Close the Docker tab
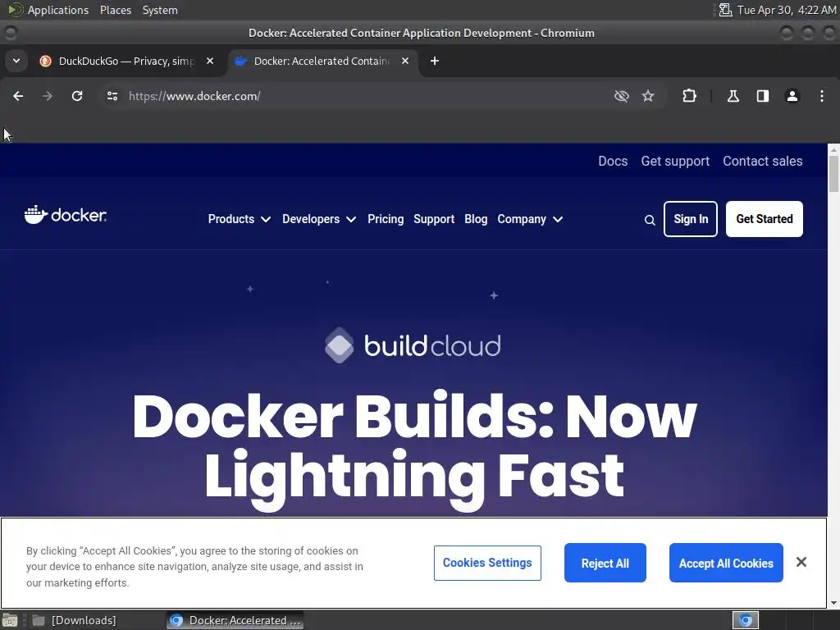This screenshot has width=840, height=630. 405,61
